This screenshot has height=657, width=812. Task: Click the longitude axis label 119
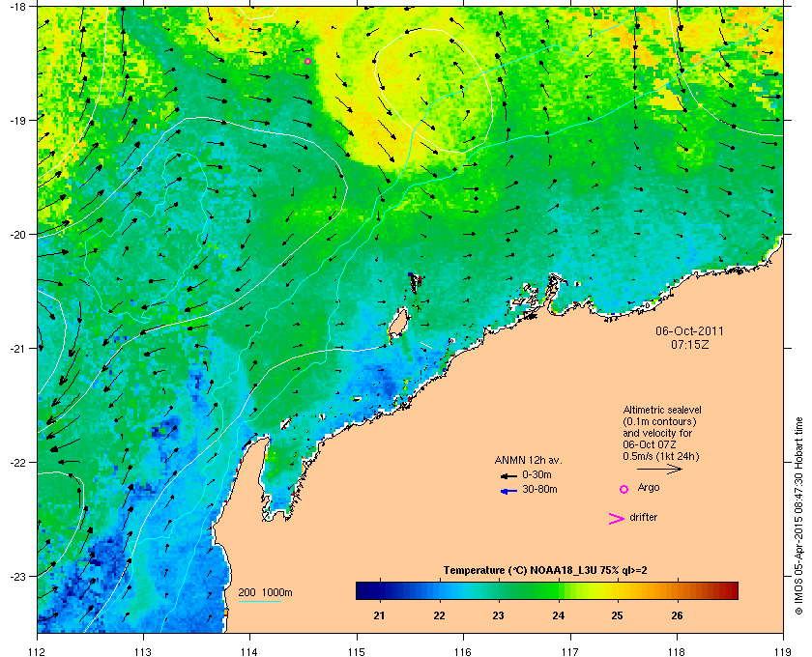pyautogui.click(x=783, y=651)
